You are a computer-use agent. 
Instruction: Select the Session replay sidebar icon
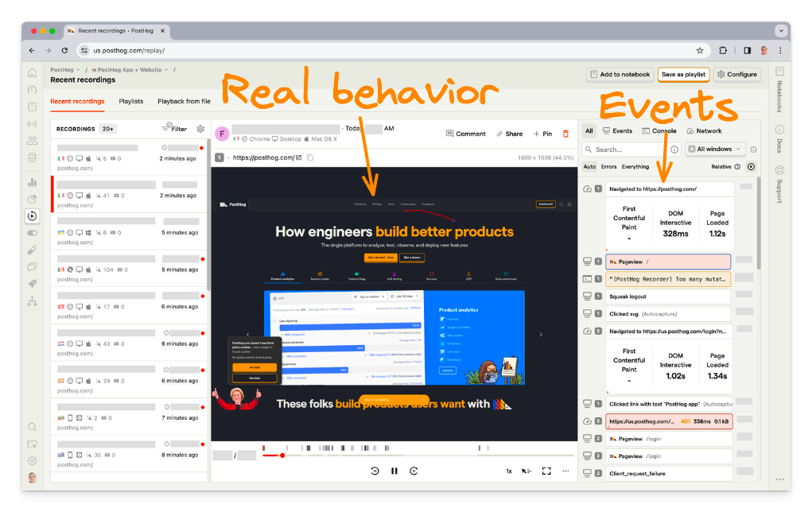32,216
